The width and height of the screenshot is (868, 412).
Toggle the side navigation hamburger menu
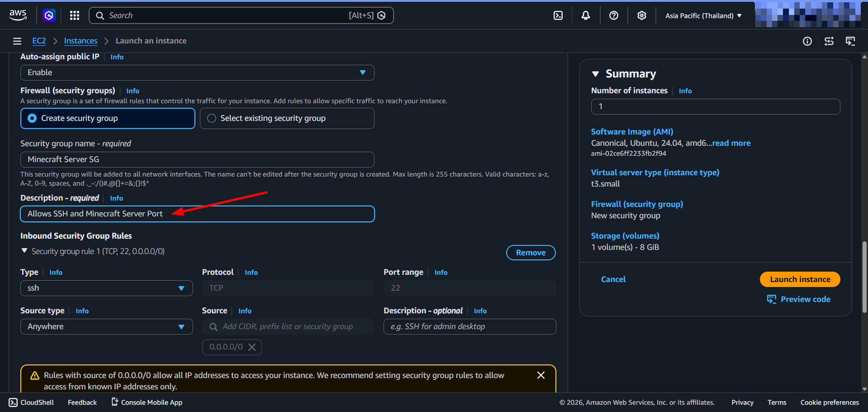17,41
